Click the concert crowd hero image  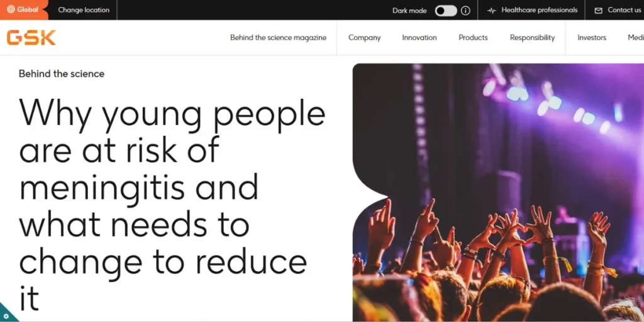click(498, 192)
